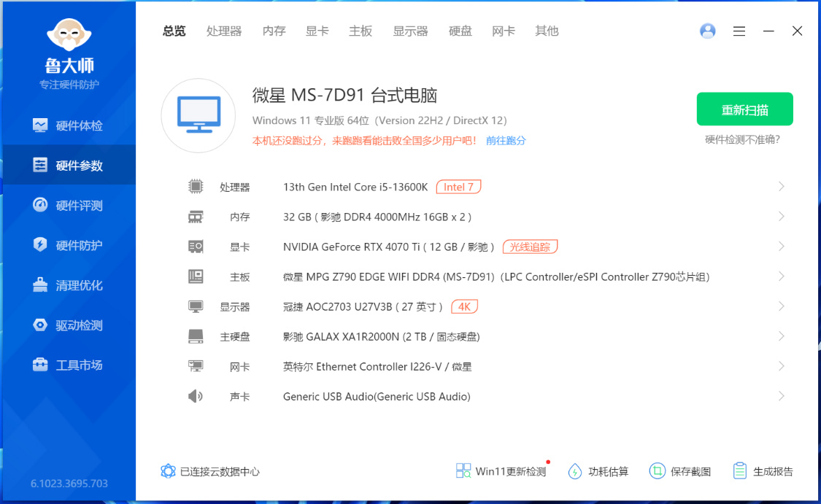Switch to the 总览 tab
Screen dimensions: 821x504
pyautogui.click(x=174, y=31)
